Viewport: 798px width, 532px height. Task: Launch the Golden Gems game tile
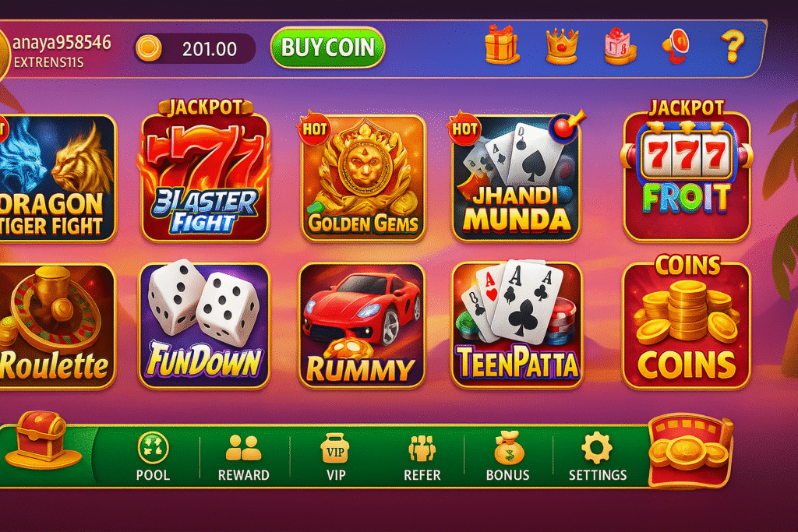(363, 178)
